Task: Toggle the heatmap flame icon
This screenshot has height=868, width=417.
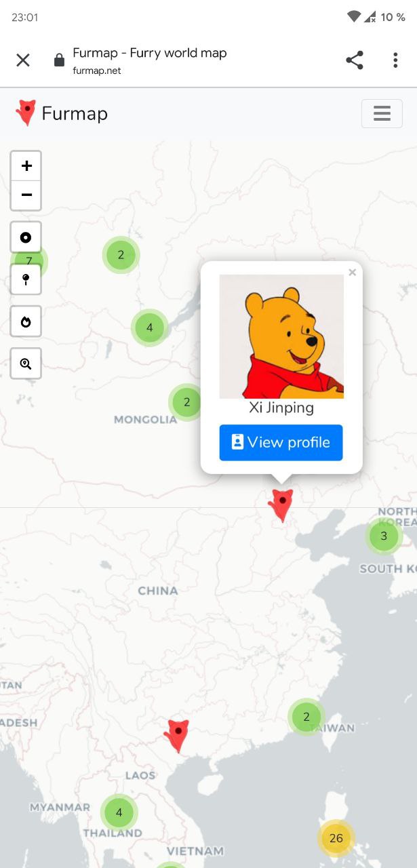Action: click(26, 321)
